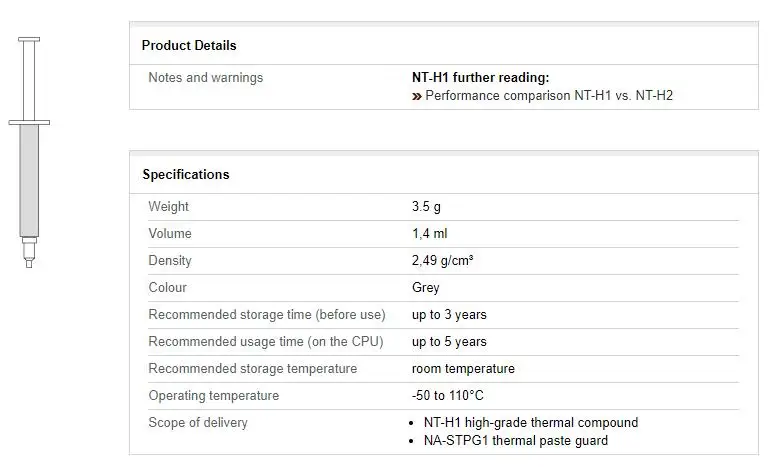Select the Specifications section header
Image resolution: width=775 pixels, height=467 pixels.
186,174
